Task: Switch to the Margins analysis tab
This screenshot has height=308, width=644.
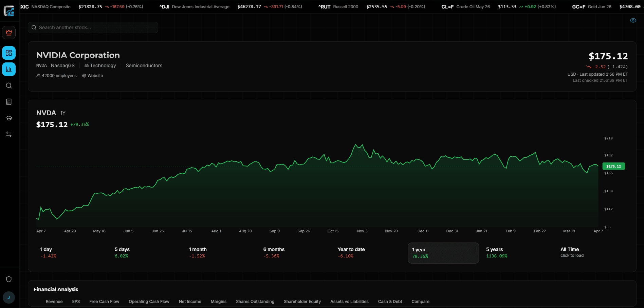Action: pos(218,301)
